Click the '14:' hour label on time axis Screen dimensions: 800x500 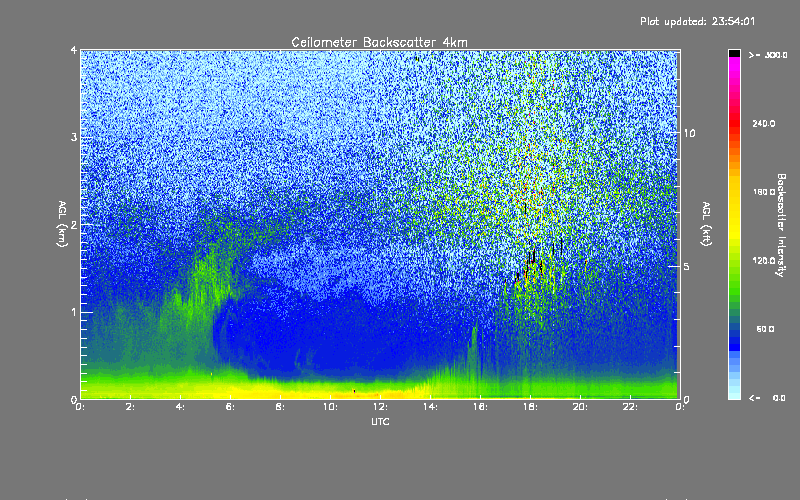click(x=430, y=407)
